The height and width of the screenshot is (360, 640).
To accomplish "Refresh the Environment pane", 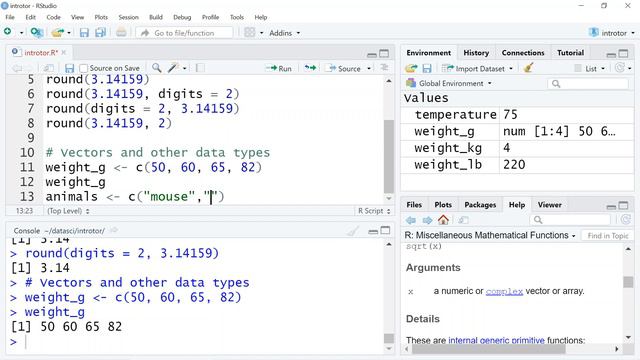I will click(x=620, y=68).
